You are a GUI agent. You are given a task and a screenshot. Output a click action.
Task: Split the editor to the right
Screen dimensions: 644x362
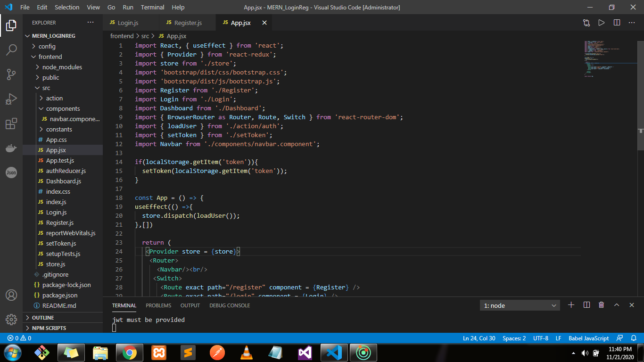click(617, 23)
